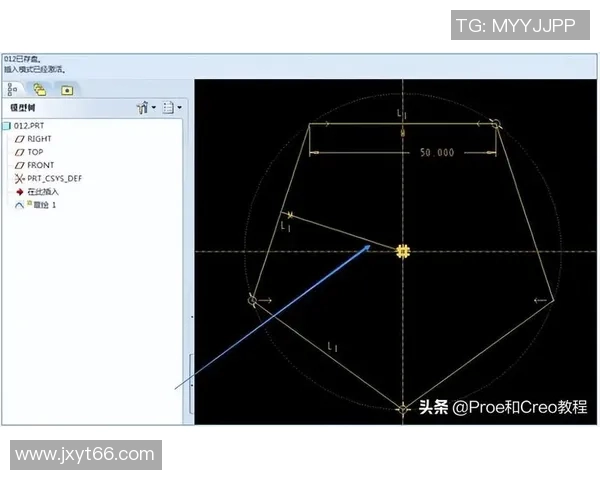The image size is (600, 480).
Task: Click the message line '012已存盘。'
Action: tap(23, 59)
